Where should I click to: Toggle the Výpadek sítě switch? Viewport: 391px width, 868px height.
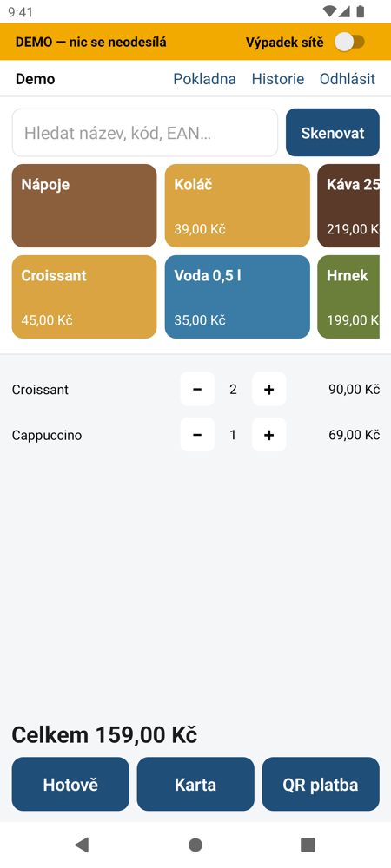coord(349,42)
